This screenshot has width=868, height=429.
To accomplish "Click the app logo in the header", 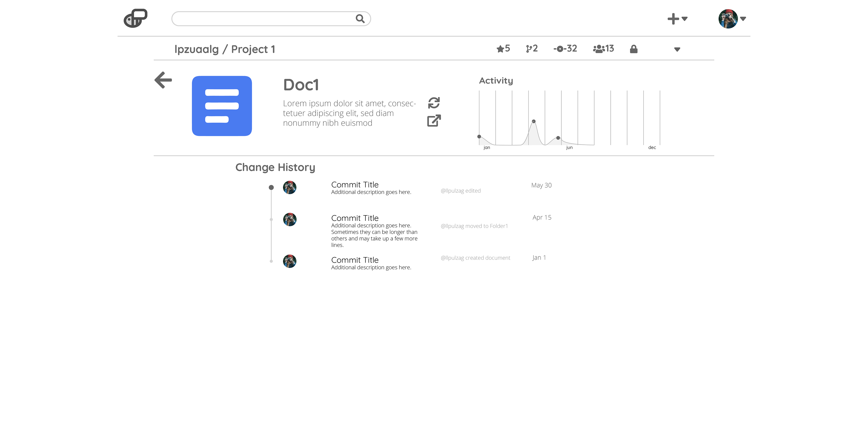I will point(135,18).
